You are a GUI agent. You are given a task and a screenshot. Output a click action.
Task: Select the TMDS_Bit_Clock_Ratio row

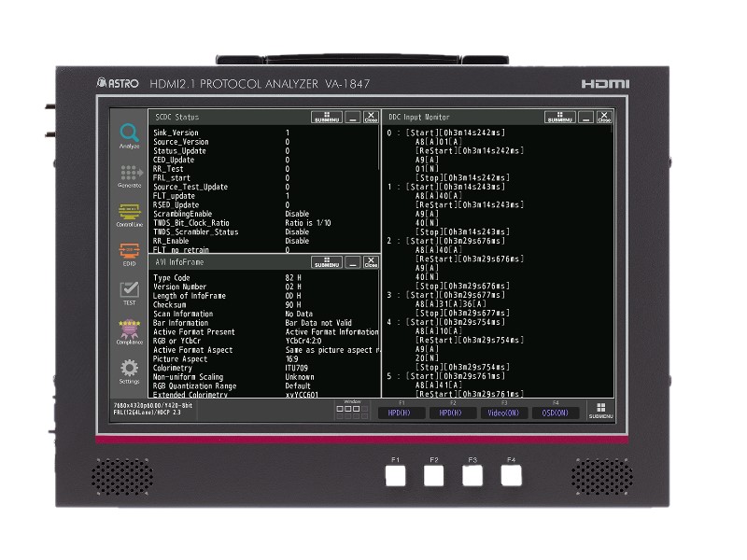265,223
